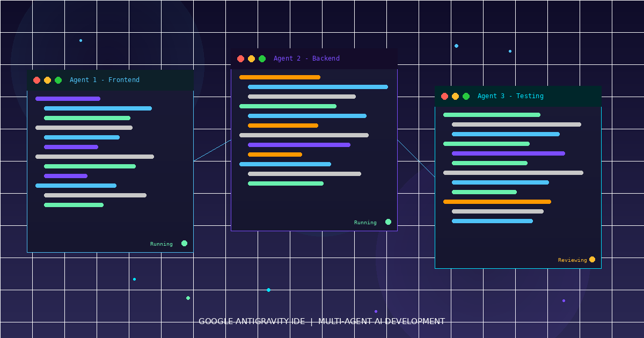Click the Reviewing label on Agent 3 window
This screenshot has width=644, height=338.
572,259
